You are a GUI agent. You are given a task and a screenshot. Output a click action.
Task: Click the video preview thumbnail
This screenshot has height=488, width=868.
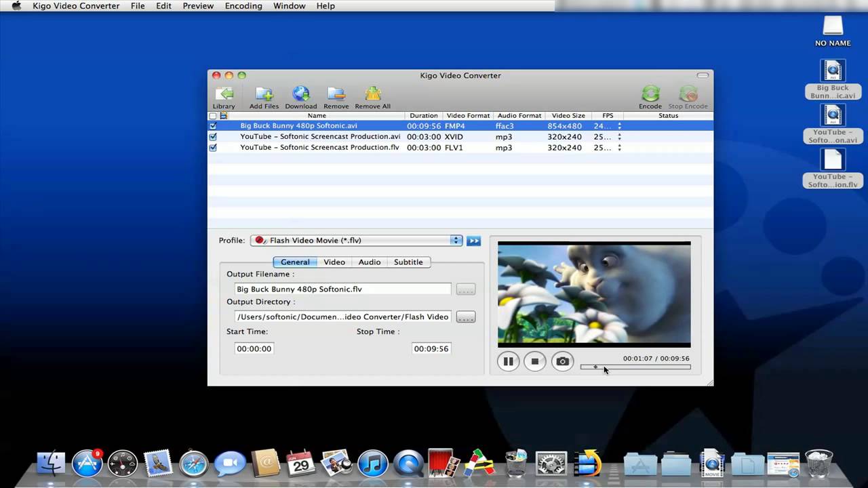click(594, 294)
